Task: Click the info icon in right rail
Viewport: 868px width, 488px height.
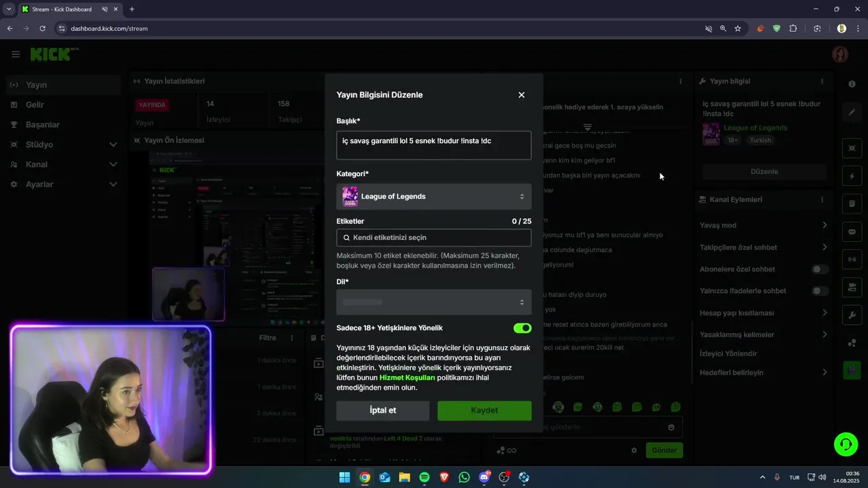Action: coord(852,83)
